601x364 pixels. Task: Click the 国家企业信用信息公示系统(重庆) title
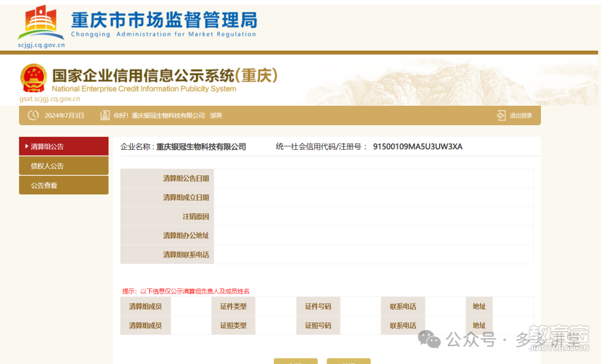tap(165, 76)
